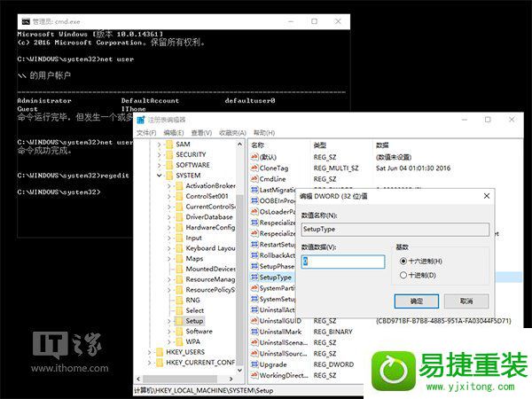Click the 确定 button in DWORD dialog
The image size is (532, 399).
tap(417, 301)
